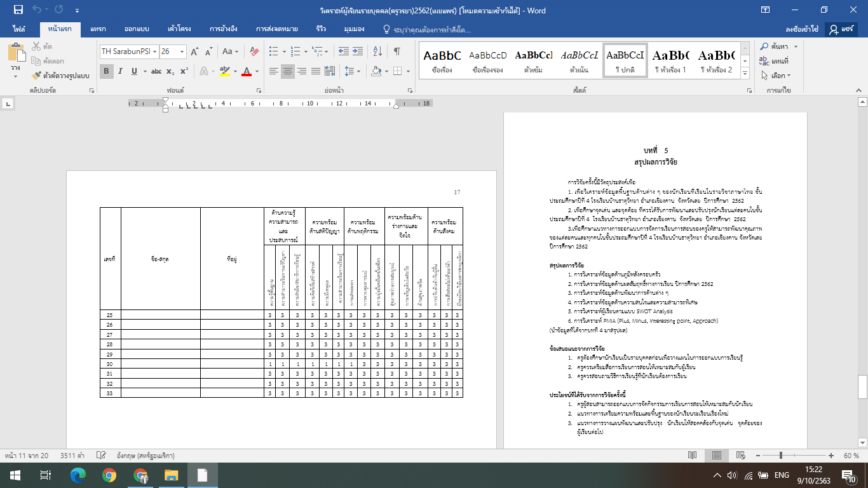Open Microsoft Edge from the taskbar
This screenshot has width=868, height=488.
78,475
